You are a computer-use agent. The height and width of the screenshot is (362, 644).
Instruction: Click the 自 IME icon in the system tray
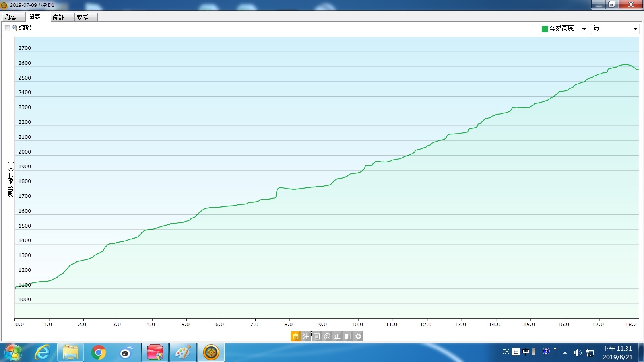[x=516, y=352]
